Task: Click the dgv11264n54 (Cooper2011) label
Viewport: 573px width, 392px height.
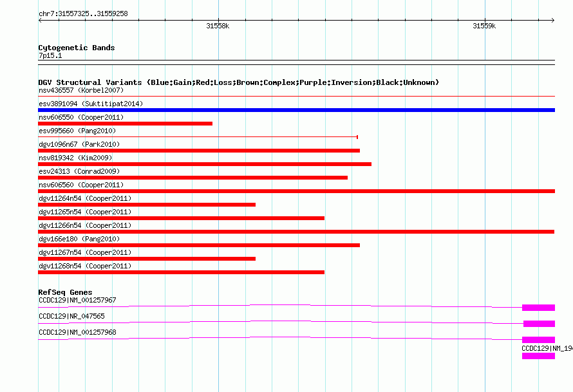Action: (x=85, y=198)
